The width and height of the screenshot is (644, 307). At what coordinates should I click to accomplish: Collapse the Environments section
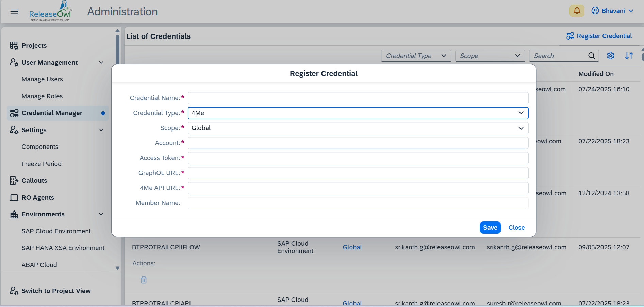coord(101,214)
